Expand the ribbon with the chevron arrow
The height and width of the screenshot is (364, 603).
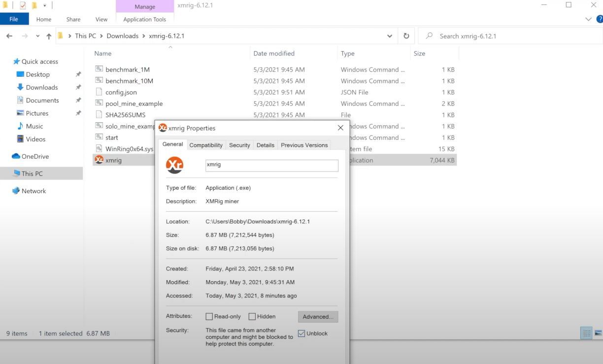pos(588,19)
